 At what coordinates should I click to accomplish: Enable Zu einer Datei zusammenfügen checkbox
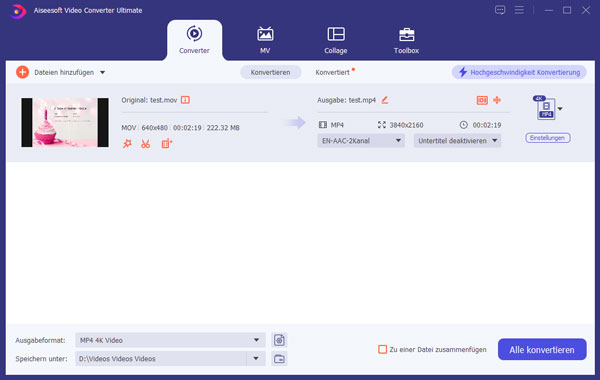(382, 349)
